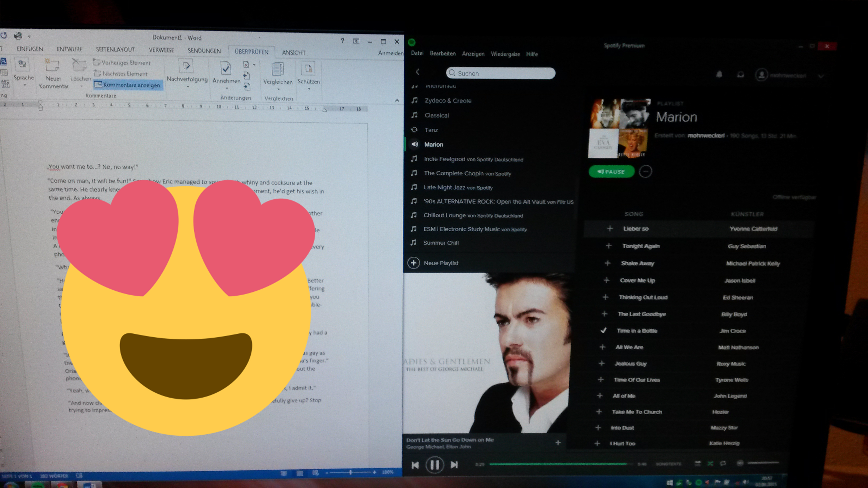Jump to Nächstes Element comment
The width and height of the screenshot is (868, 488).
tap(121, 73)
